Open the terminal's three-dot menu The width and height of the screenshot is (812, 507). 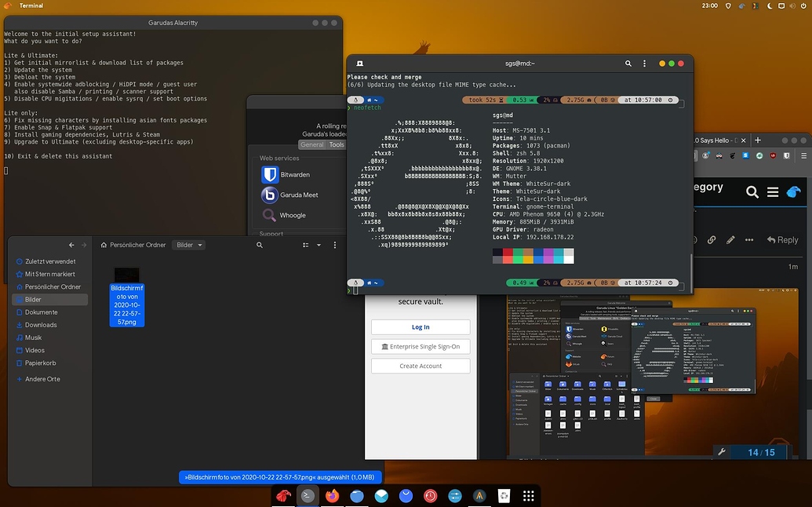(645, 64)
